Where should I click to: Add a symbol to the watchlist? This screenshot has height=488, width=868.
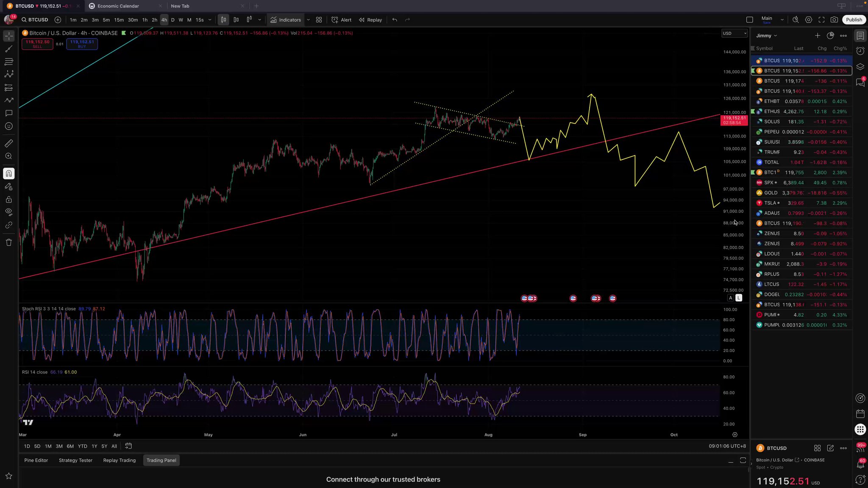pos(817,36)
